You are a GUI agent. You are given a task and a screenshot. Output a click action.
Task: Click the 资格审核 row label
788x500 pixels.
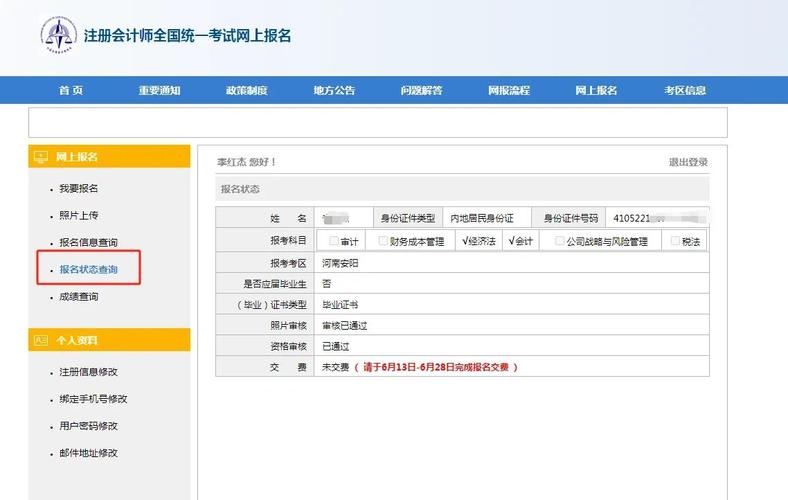288,347
